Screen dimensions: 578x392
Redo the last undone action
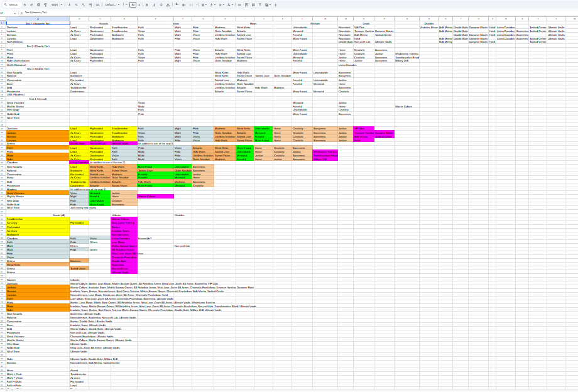click(x=31, y=5)
